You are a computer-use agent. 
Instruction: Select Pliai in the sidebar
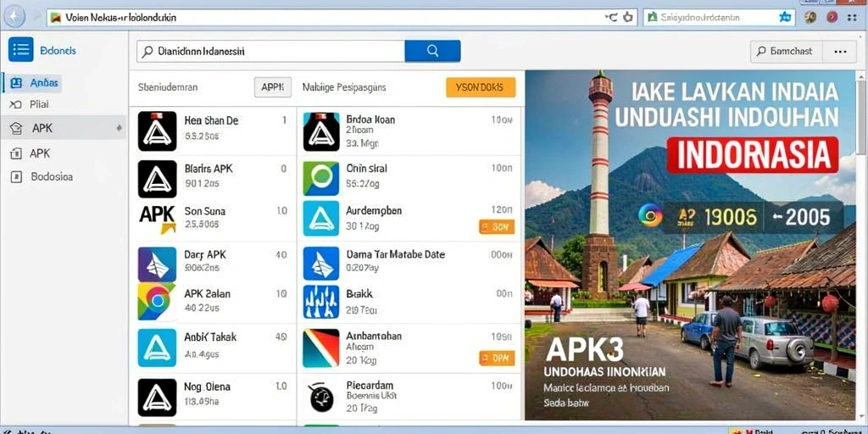coord(31,104)
